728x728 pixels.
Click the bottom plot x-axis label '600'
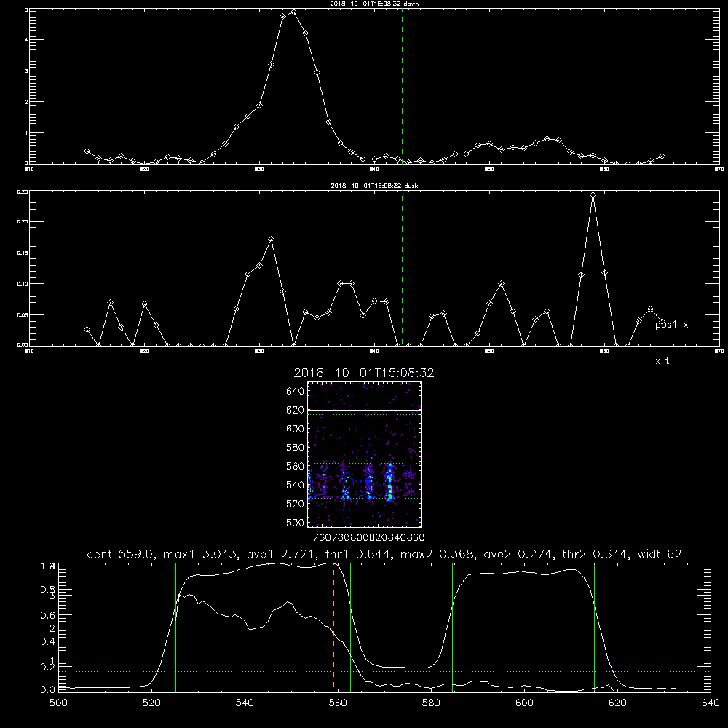[x=524, y=703]
